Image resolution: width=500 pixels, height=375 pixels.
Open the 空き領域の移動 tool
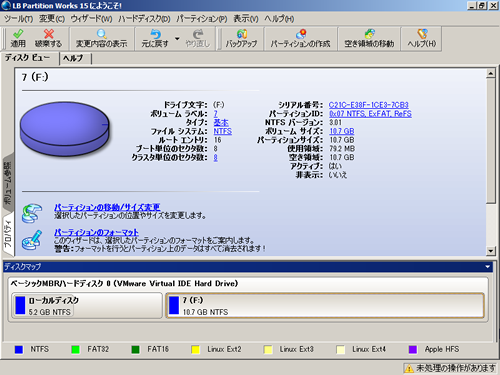(x=369, y=39)
